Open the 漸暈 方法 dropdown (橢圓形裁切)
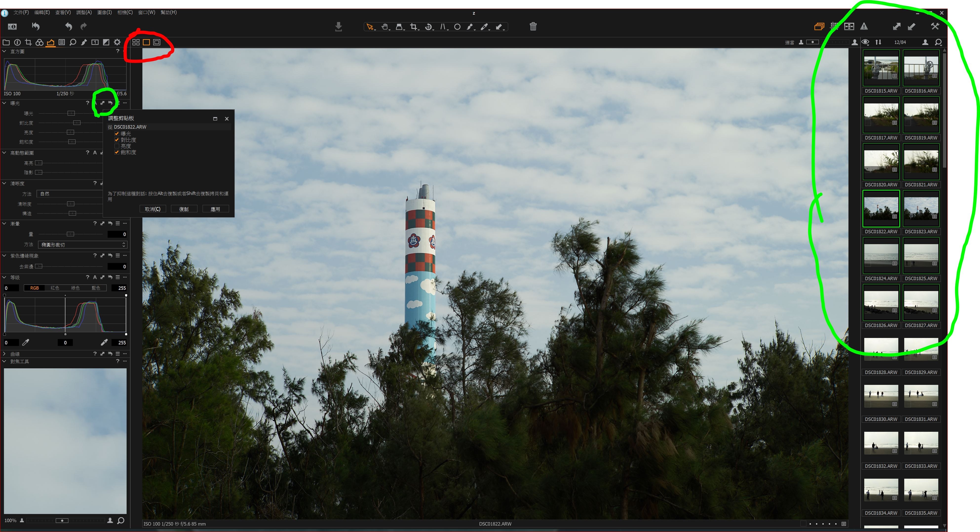This screenshot has width=980, height=532. pos(83,245)
